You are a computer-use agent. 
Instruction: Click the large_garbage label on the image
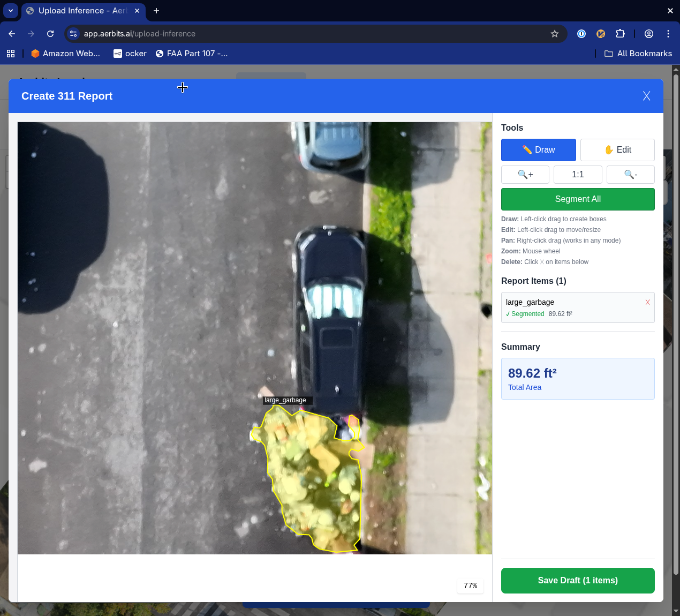pyautogui.click(x=285, y=400)
